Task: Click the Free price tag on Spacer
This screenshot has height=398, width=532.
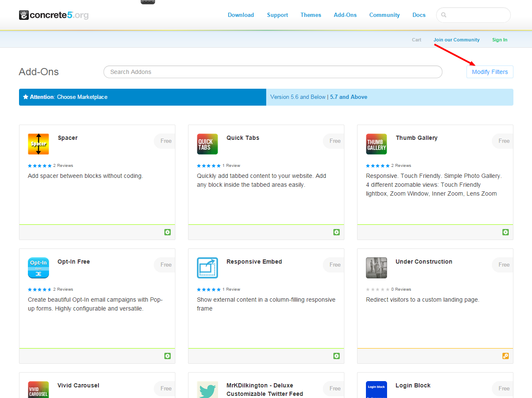Action: (165, 141)
